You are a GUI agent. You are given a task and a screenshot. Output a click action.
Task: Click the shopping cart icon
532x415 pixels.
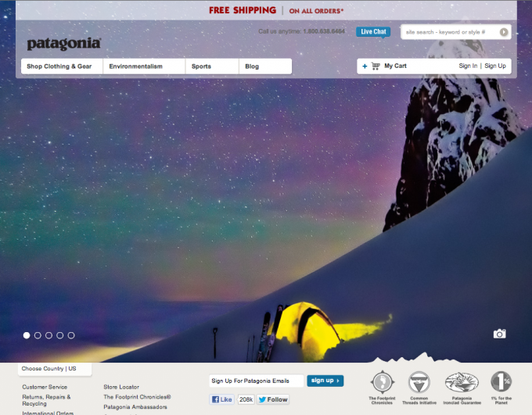coord(376,66)
